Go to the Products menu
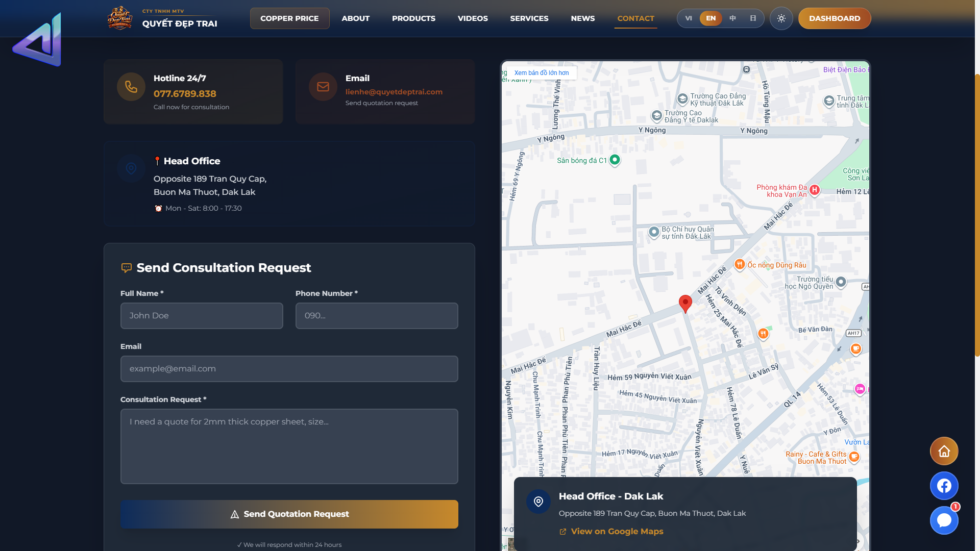The width and height of the screenshot is (980, 551). tap(413, 18)
